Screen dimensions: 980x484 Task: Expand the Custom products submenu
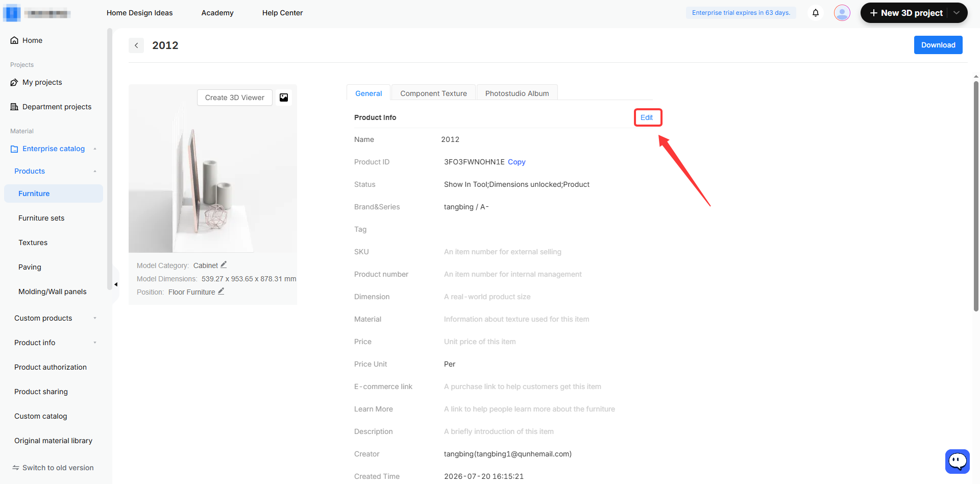95,318
